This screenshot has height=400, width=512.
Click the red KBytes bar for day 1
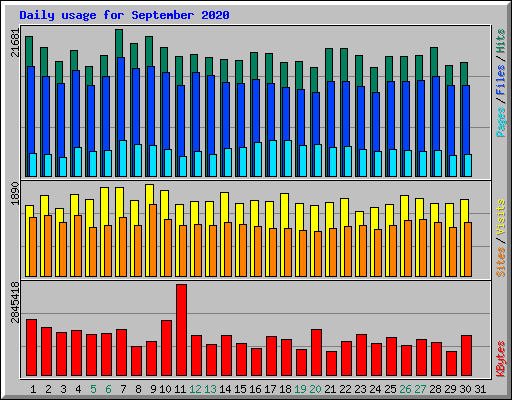(31, 348)
